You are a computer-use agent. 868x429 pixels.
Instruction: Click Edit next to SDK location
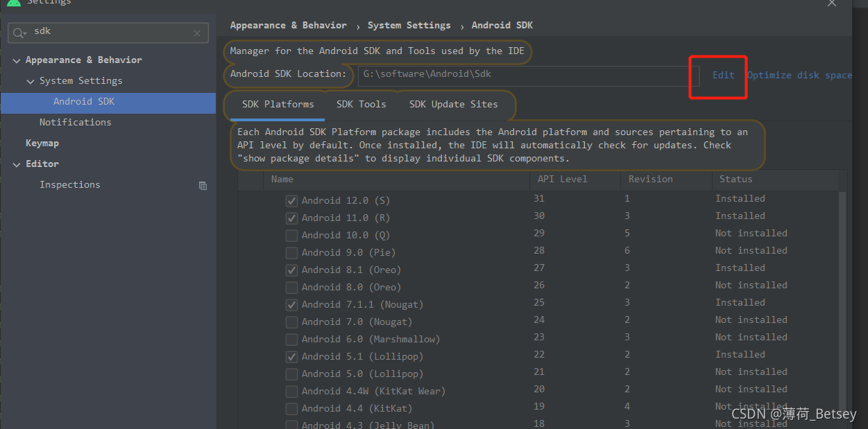pos(723,75)
